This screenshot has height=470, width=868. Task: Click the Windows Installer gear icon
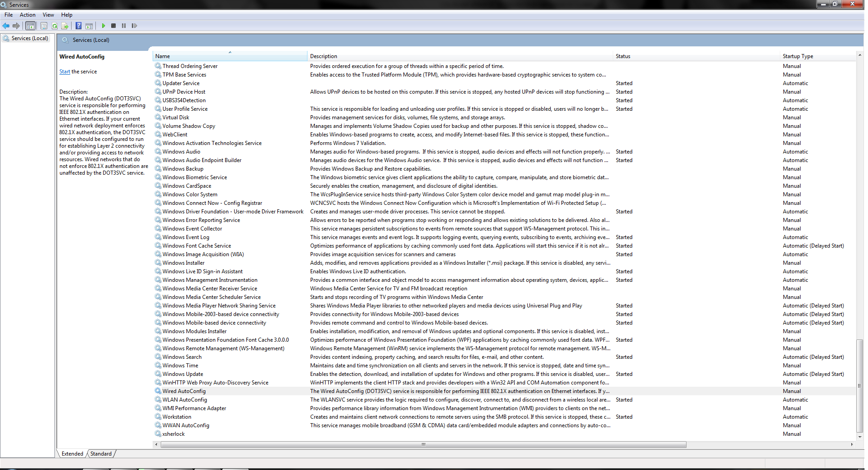point(158,262)
